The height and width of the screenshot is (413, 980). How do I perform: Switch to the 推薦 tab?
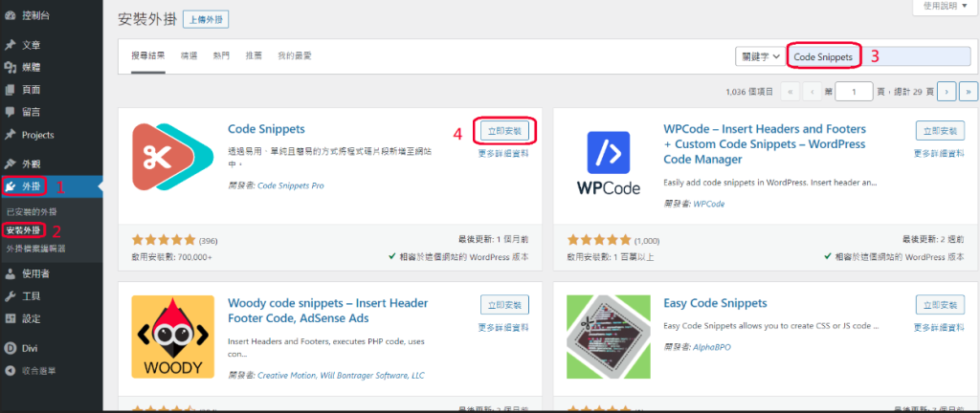254,55
